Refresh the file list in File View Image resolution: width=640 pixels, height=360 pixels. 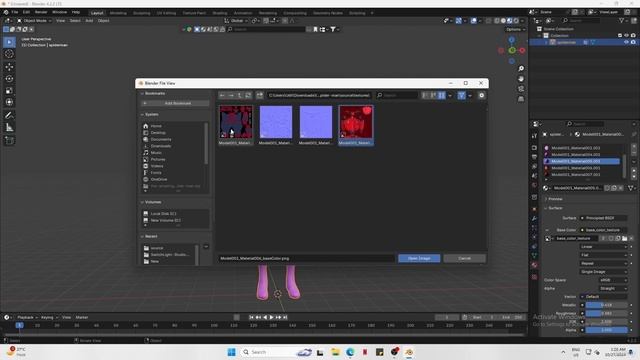coord(248,95)
